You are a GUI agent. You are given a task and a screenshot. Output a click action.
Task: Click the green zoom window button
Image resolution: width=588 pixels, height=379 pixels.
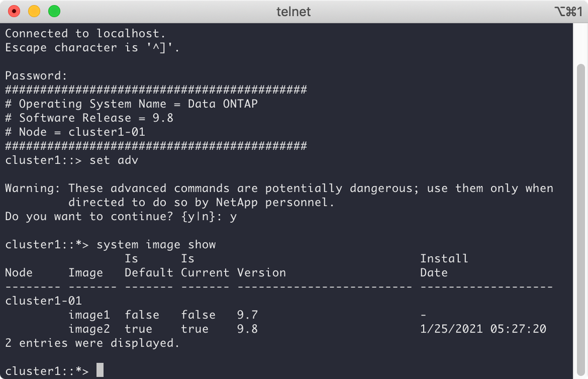(x=54, y=11)
